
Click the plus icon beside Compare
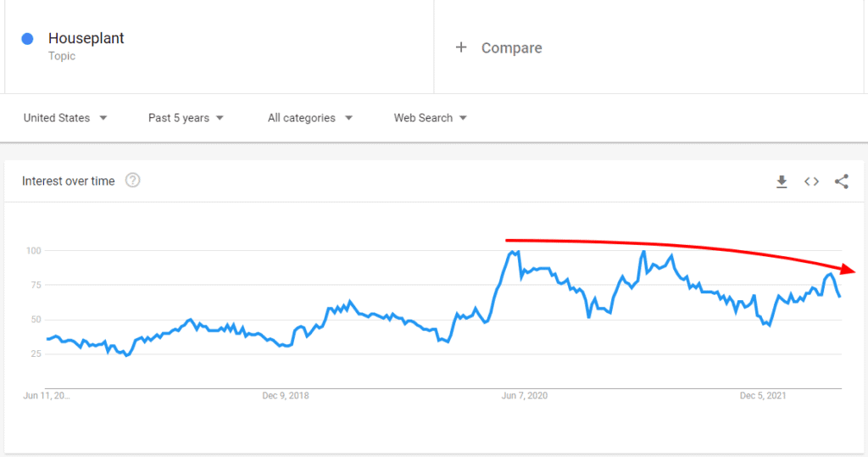[x=461, y=47]
